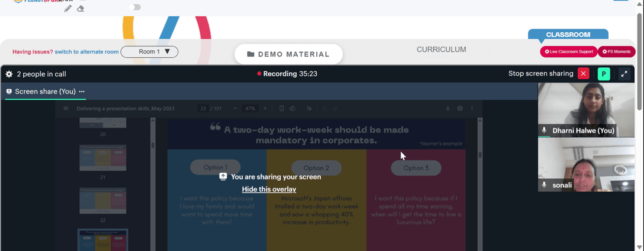This screenshot has height=251, width=644.
Task: Open the Curriculum tab
Action: 441,50
